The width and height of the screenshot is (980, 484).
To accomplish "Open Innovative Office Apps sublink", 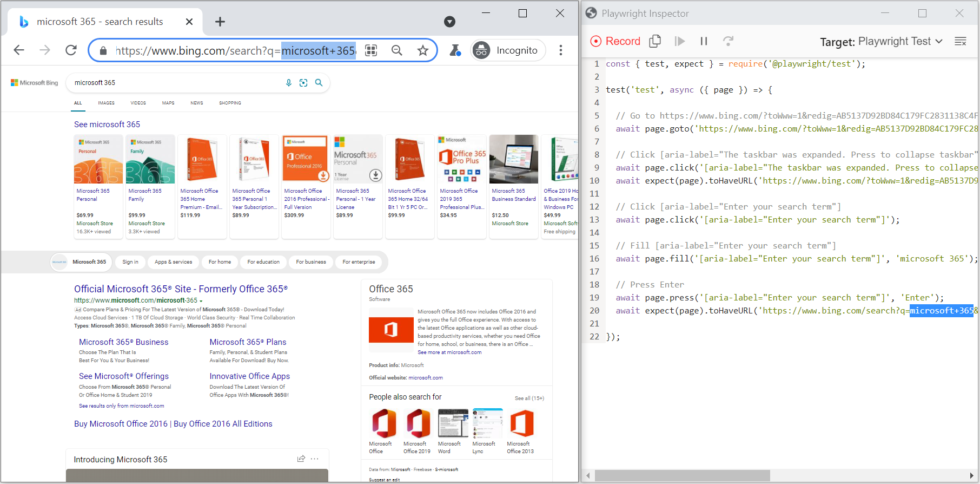I will tap(250, 376).
